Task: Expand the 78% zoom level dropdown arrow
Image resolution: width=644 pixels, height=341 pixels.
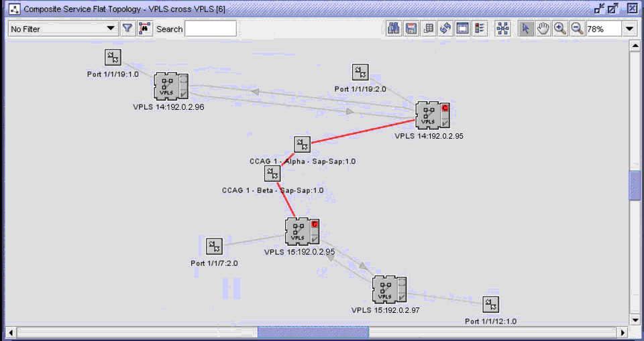Action: pyautogui.click(x=629, y=29)
